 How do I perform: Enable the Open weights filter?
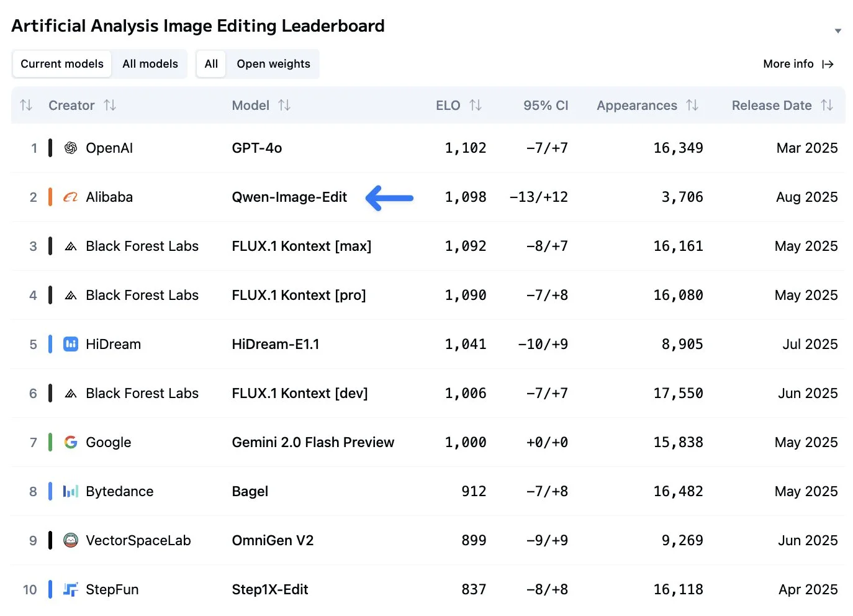coord(273,63)
